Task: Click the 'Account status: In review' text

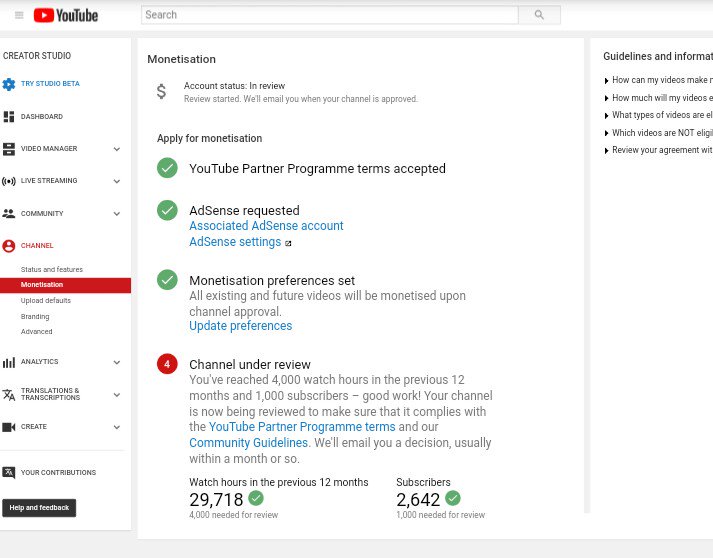Action: point(234,86)
